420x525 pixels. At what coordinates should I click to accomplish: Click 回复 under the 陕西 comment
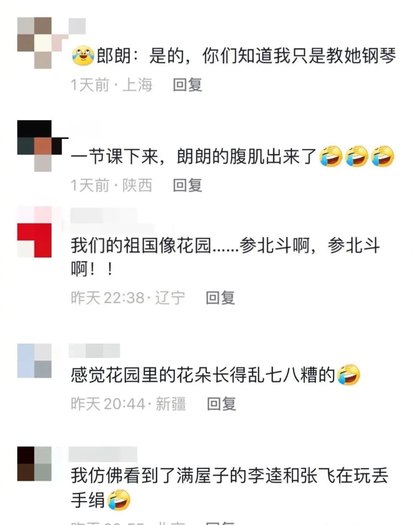(187, 185)
